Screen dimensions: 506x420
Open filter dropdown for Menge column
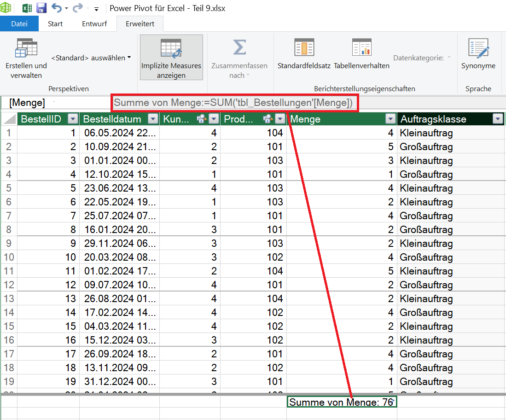point(390,119)
